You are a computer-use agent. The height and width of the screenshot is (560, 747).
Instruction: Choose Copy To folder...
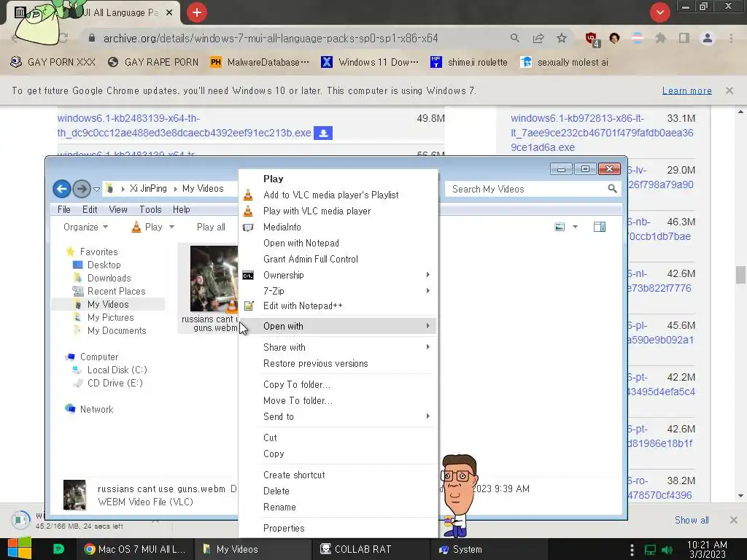[338, 385]
